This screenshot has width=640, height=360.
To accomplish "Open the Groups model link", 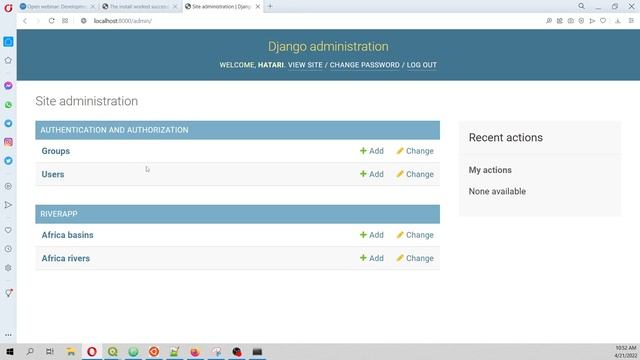I will coord(56,151).
